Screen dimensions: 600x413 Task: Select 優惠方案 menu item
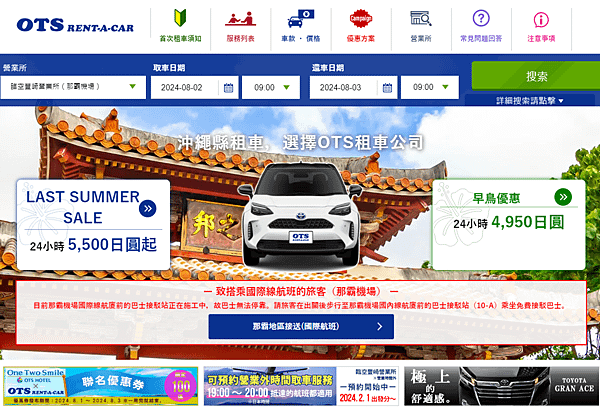[361, 39]
